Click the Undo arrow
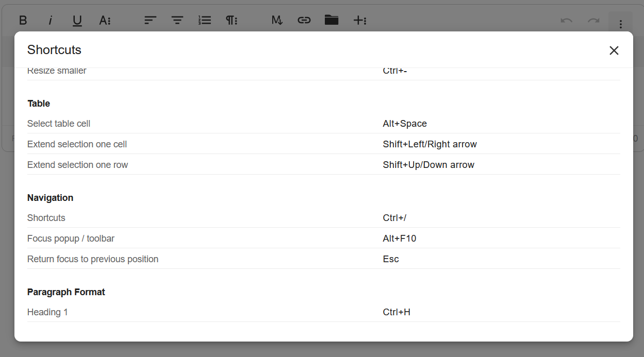Viewport: 644px width, 357px height. (x=566, y=21)
